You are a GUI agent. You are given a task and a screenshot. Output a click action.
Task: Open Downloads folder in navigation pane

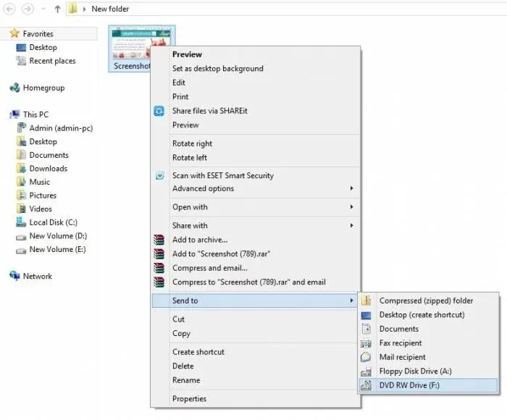[48, 169]
